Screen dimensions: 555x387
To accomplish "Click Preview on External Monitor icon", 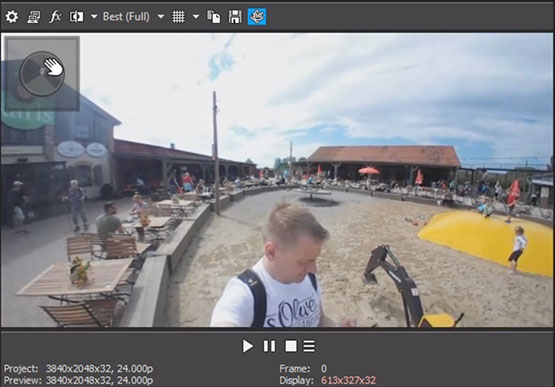I will click(34, 17).
